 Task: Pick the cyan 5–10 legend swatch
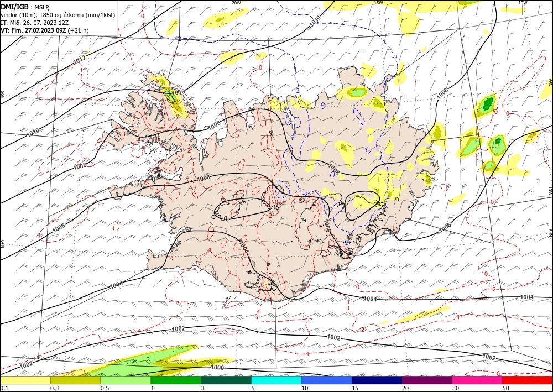[276, 380]
